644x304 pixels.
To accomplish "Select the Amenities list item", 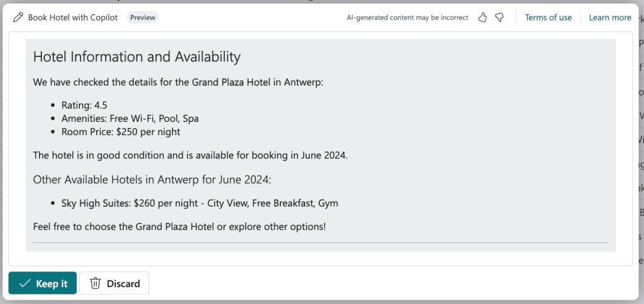I will [130, 118].
